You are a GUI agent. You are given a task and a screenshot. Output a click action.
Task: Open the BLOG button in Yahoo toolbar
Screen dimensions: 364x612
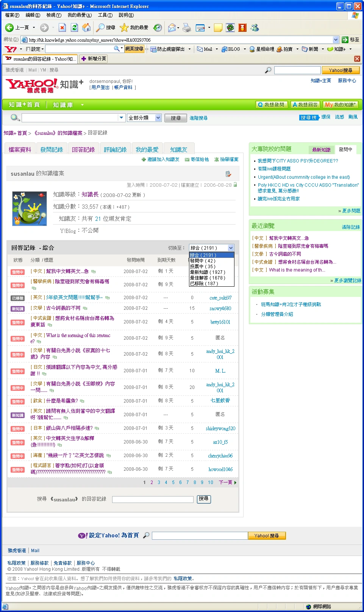231,49
